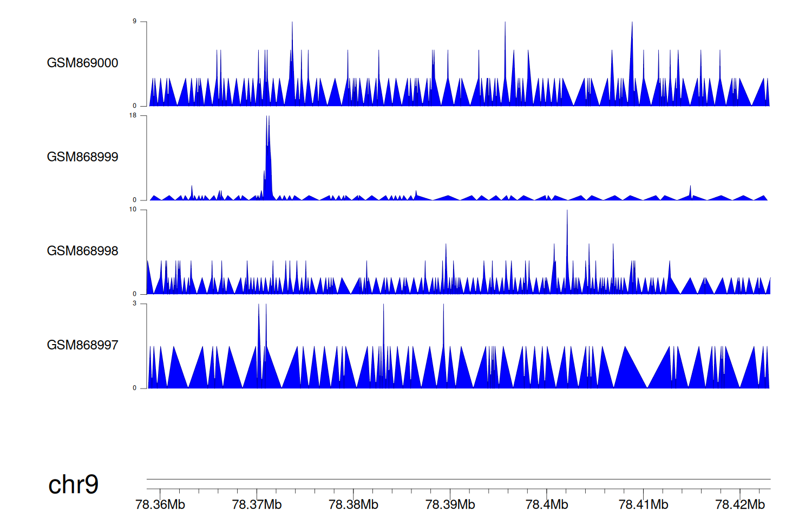Jump to the 78.39Mb axis label
Viewport: 812px width, 531px height.
(450, 505)
